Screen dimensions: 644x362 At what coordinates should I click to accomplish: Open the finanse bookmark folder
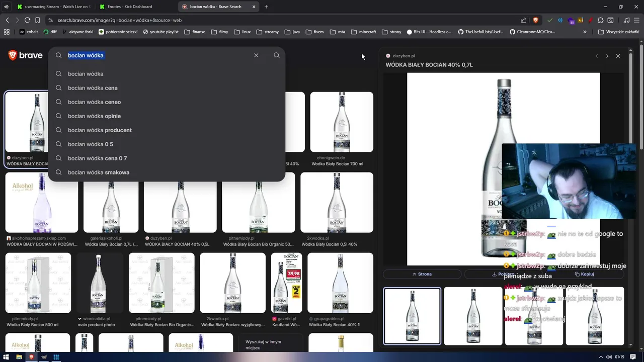pos(194,32)
